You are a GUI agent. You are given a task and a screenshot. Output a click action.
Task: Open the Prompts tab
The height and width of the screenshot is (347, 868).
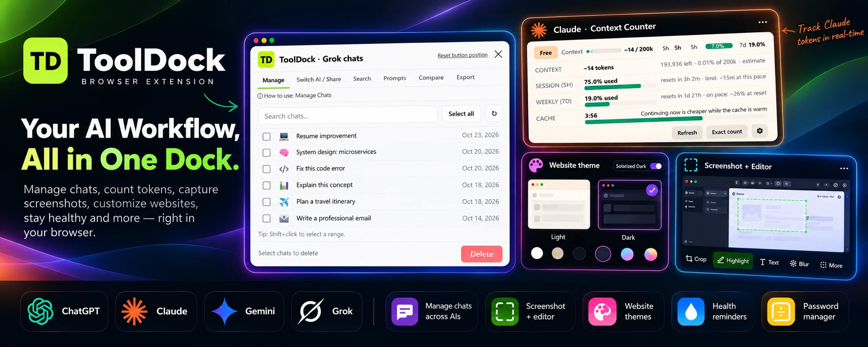point(395,78)
